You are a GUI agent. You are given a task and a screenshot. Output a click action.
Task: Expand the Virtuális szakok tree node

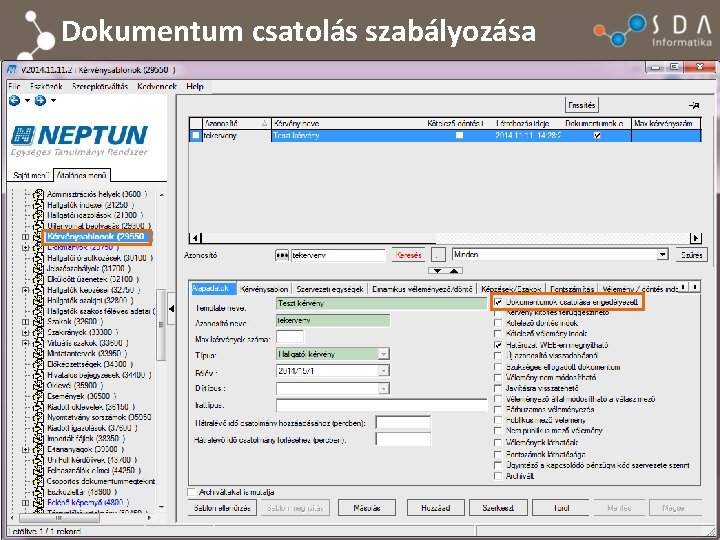(x=25, y=343)
